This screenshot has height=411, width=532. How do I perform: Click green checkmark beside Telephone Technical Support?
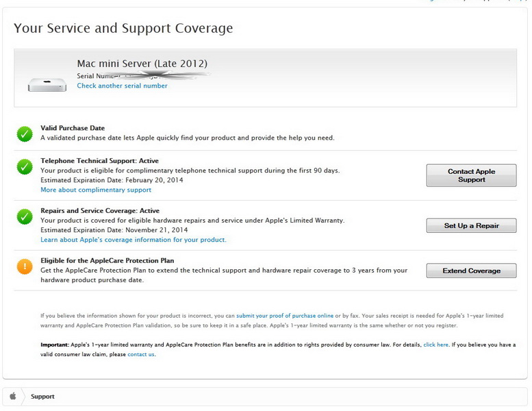point(25,166)
